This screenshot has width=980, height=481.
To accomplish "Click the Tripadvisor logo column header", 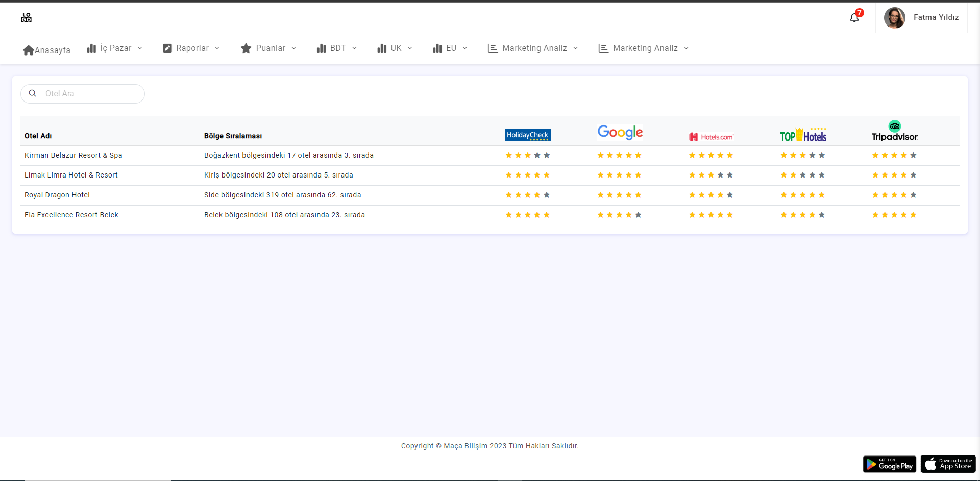I will point(894,132).
